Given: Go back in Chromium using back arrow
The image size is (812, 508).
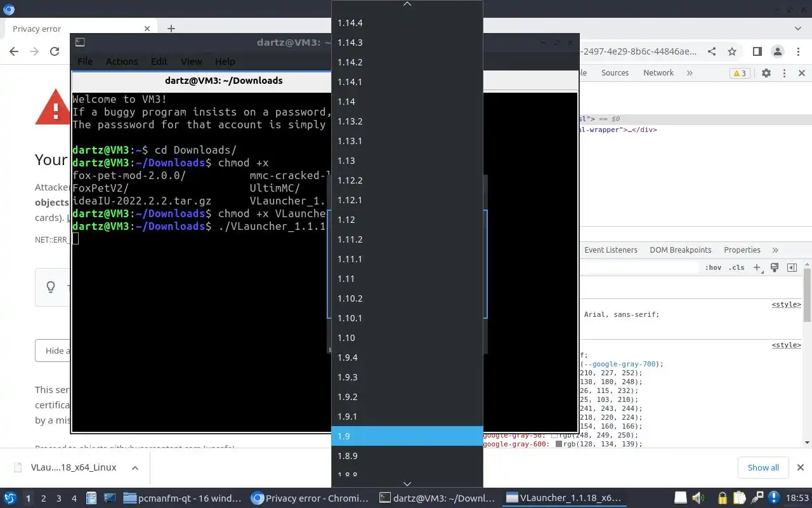Looking at the screenshot, I should 14,51.
